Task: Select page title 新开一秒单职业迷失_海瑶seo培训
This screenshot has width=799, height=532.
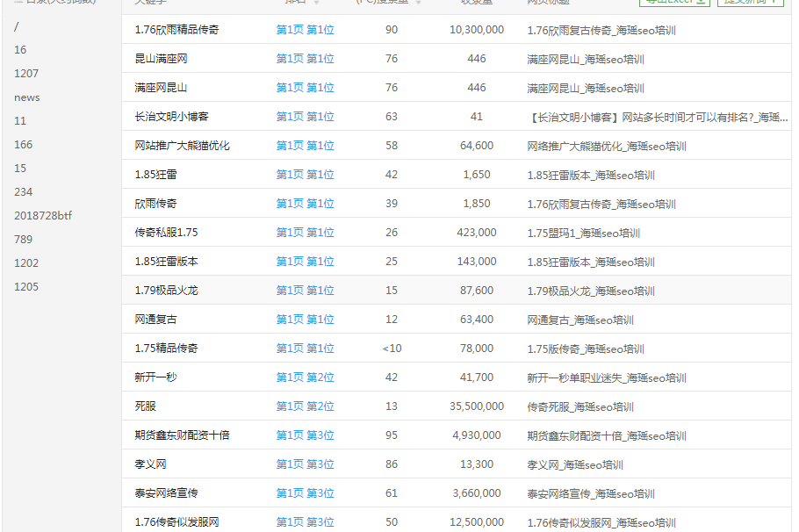Action: pyautogui.click(x=607, y=378)
